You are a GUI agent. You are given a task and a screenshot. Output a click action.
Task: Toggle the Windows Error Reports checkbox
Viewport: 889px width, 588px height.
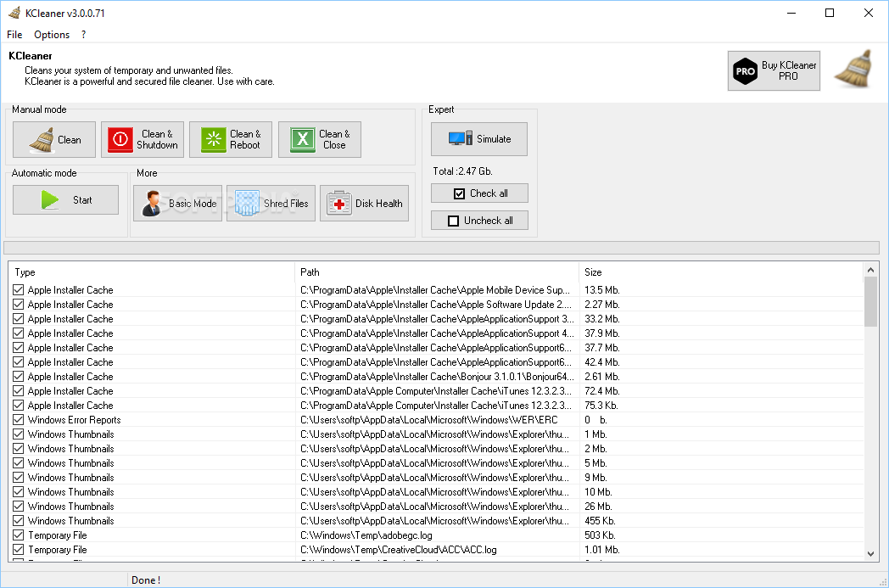tap(18, 420)
